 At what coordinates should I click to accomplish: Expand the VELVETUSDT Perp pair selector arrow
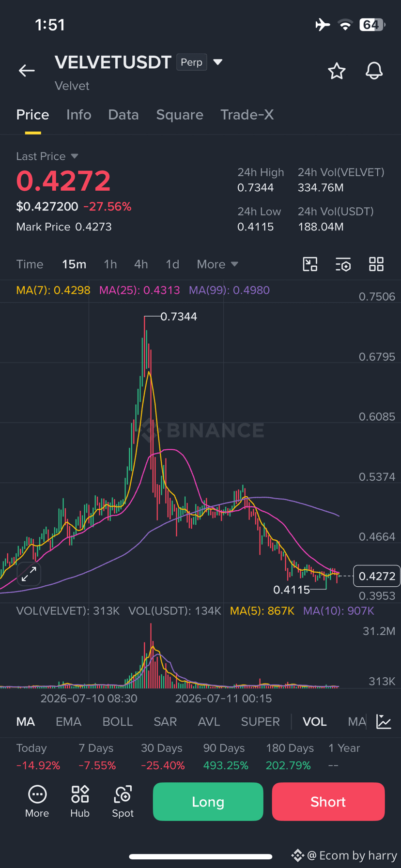click(x=218, y=62)
